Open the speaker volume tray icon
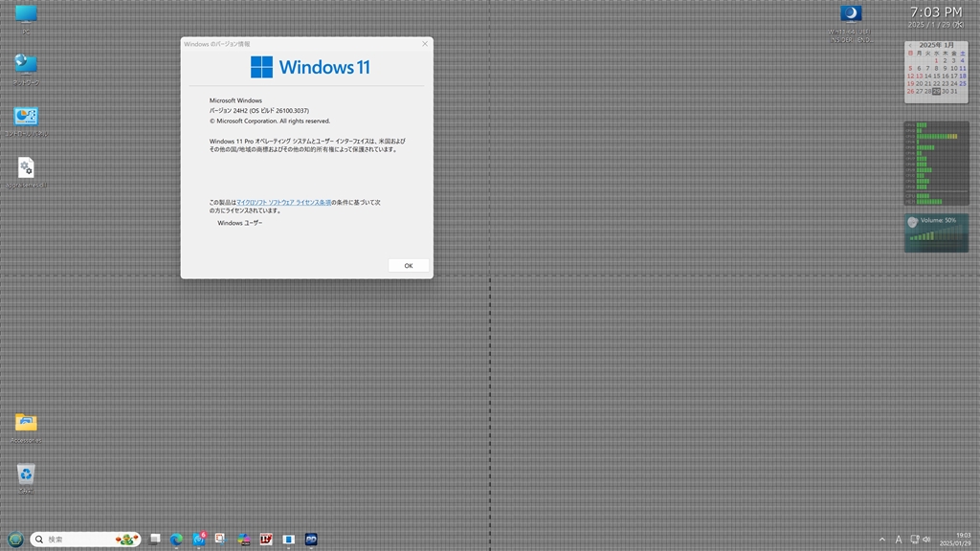The width and height of the screenshot is (980, 551). pyautogui.click(x=926, y=540)
